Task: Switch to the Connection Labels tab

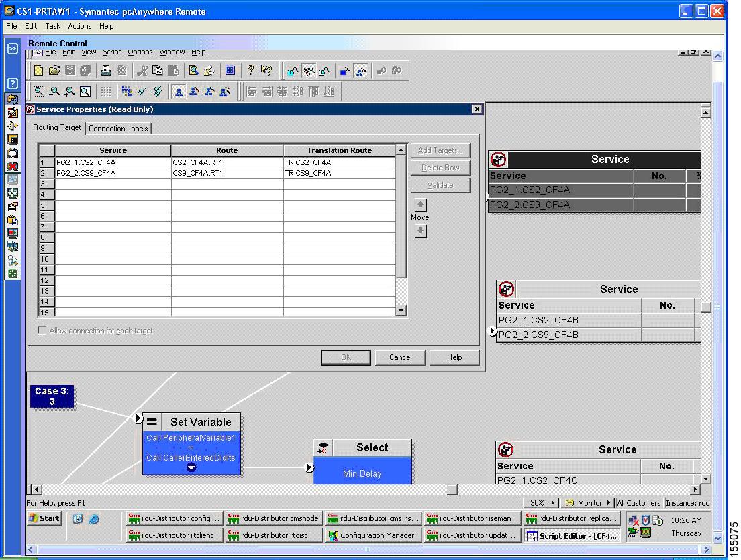Action: (x=118, y=129)
